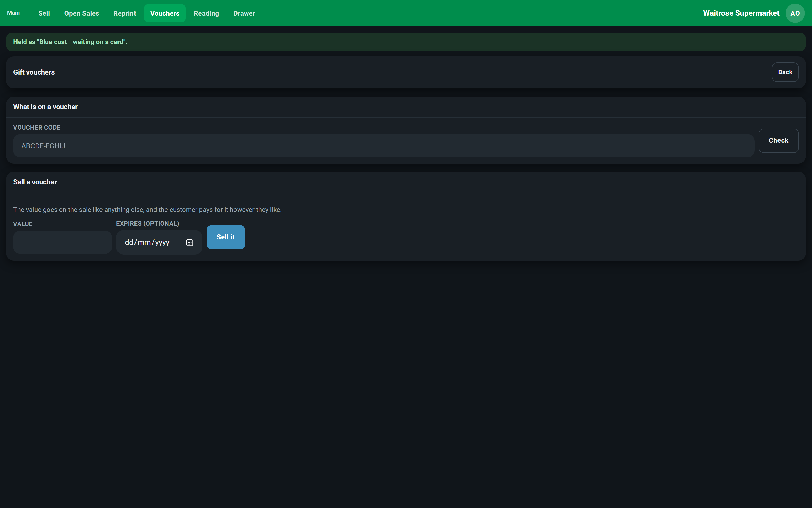Click the 'VOUCHER CODE' label
The width and height of the screenshot is (812, 508).
click(37, 128)
